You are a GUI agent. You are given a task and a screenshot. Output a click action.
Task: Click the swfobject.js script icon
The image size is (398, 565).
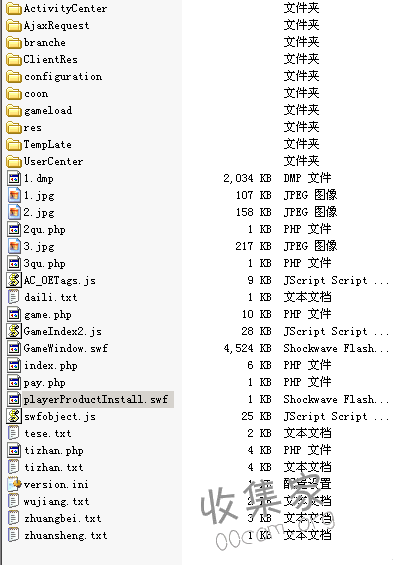(14, 416)
